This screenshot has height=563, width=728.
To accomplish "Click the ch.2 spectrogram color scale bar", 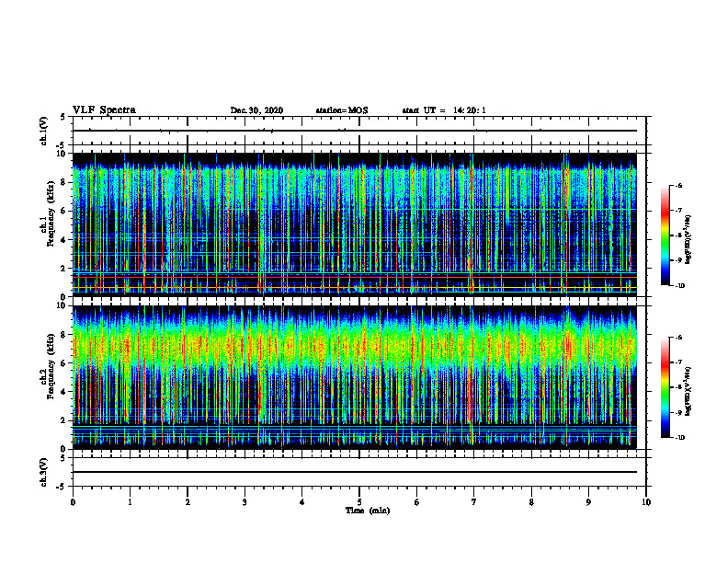I will coord(665,387).
